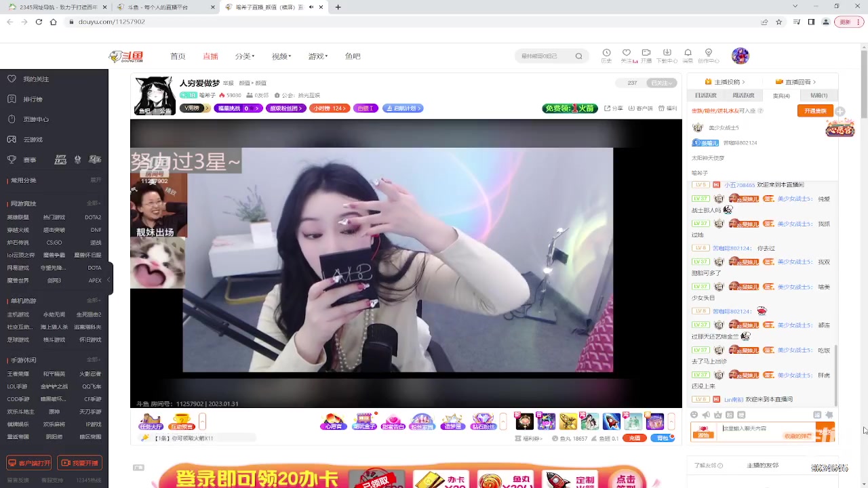Toggle the 礼 gift message filter
Viewport: 868px width, 488px height.
pos(741,415)
